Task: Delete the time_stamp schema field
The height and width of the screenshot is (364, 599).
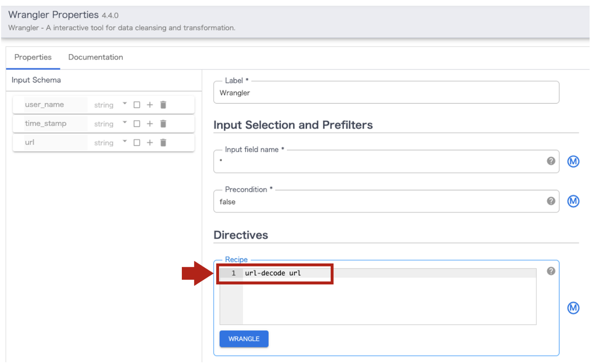Action: click(163, 124)
